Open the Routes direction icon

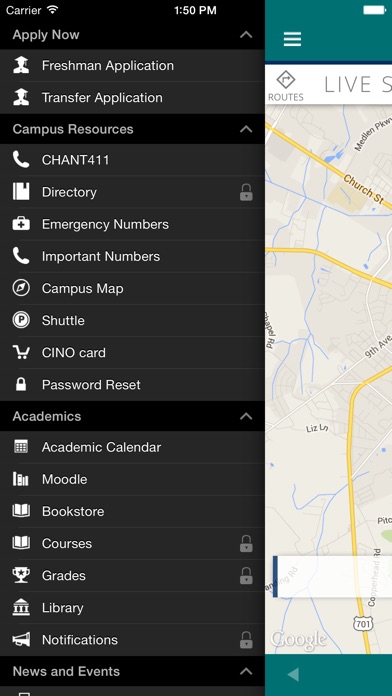286,80
